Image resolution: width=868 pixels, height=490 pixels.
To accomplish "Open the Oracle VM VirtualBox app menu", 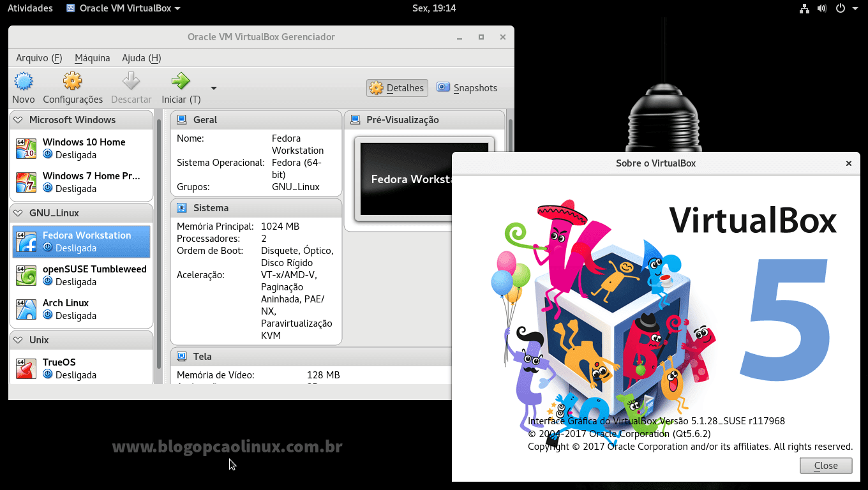I will [123, 8].
